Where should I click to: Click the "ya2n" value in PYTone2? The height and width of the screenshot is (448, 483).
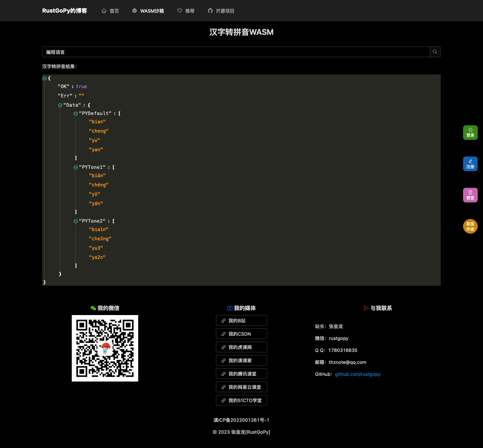(97, 257)
